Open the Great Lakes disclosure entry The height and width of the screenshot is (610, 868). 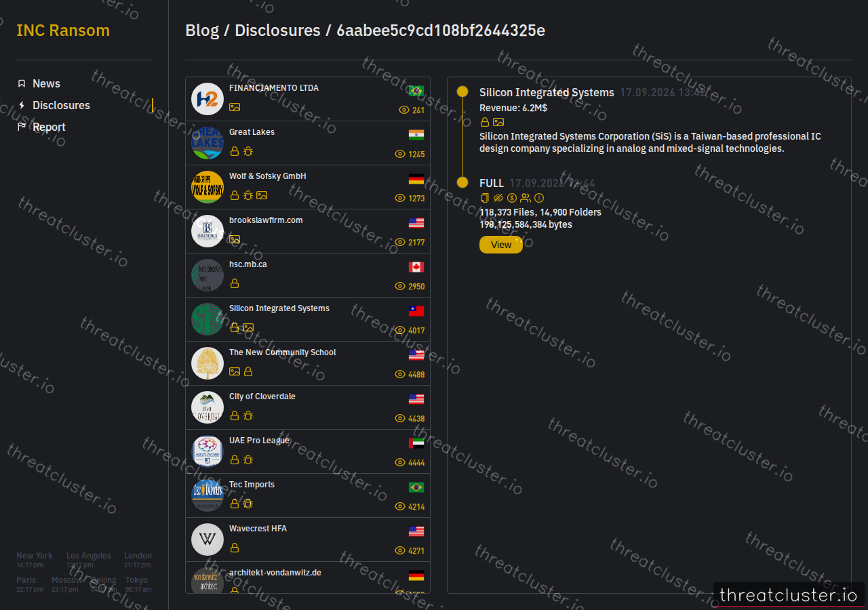308,143
